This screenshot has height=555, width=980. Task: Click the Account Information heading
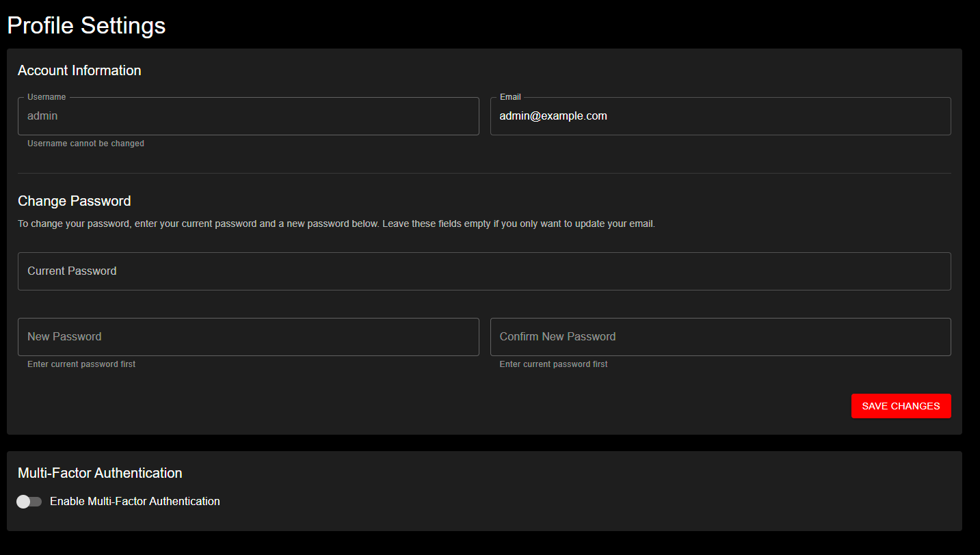tap(79, 70)
